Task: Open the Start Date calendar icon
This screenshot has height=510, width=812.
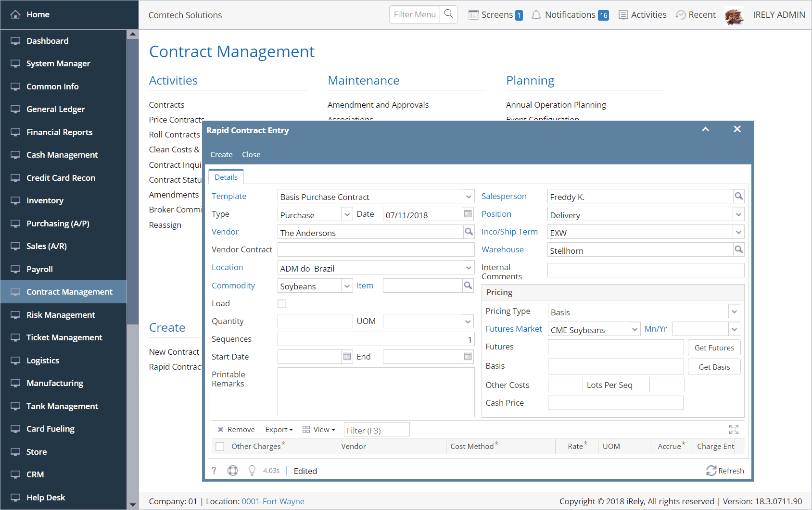Action: point(347,357)
